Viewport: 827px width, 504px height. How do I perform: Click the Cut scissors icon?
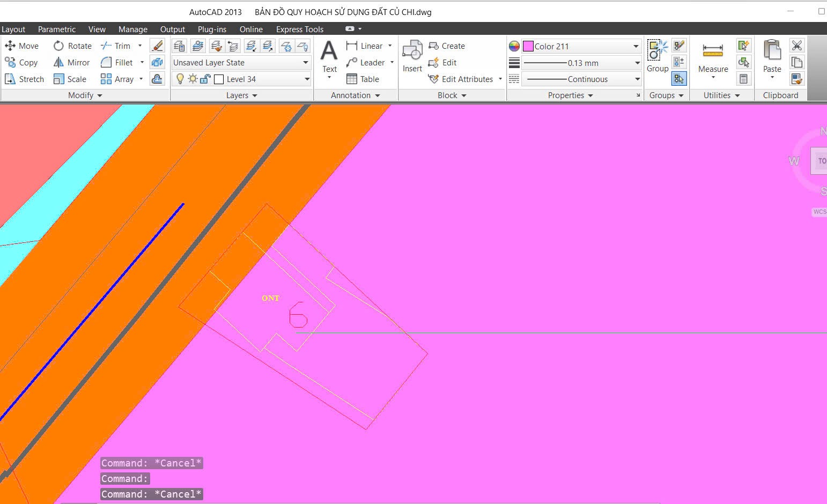tap(797, 46)
